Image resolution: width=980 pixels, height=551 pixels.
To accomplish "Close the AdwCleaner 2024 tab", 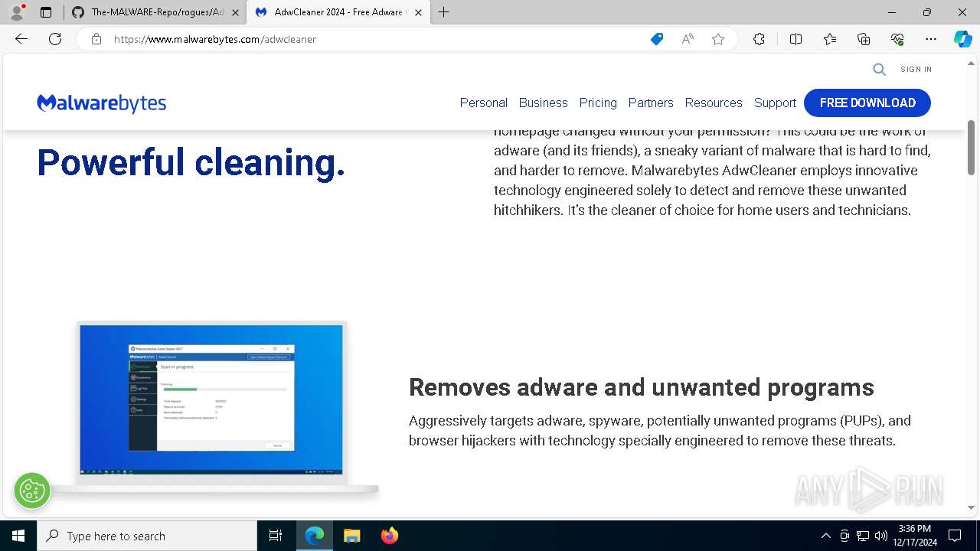I will [x=418, y=12].
